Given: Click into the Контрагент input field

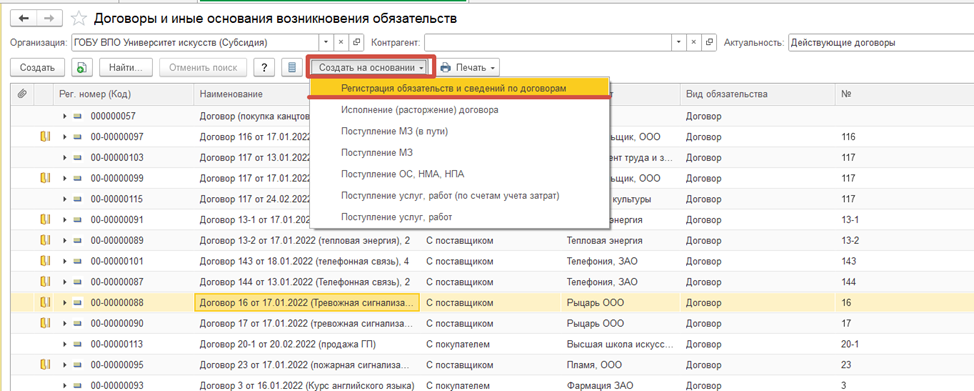Looking at the screenshot, I should click(x=548, y=42).
